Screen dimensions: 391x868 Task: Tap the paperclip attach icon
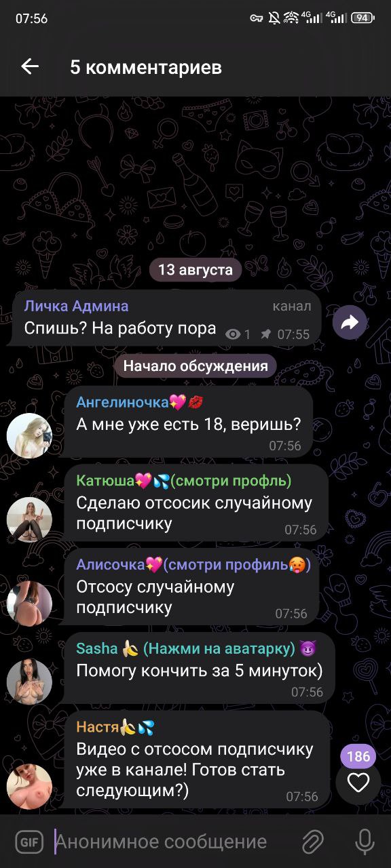312,842
